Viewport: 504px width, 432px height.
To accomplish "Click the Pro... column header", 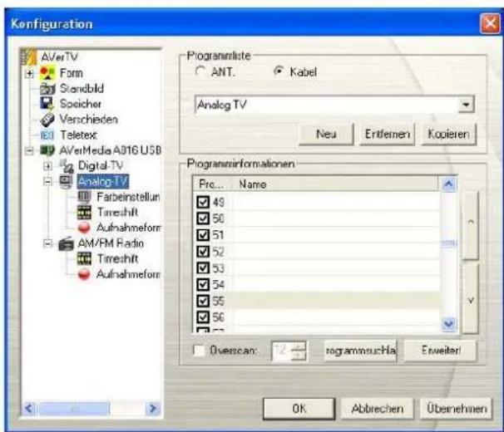I will [214, 184].
